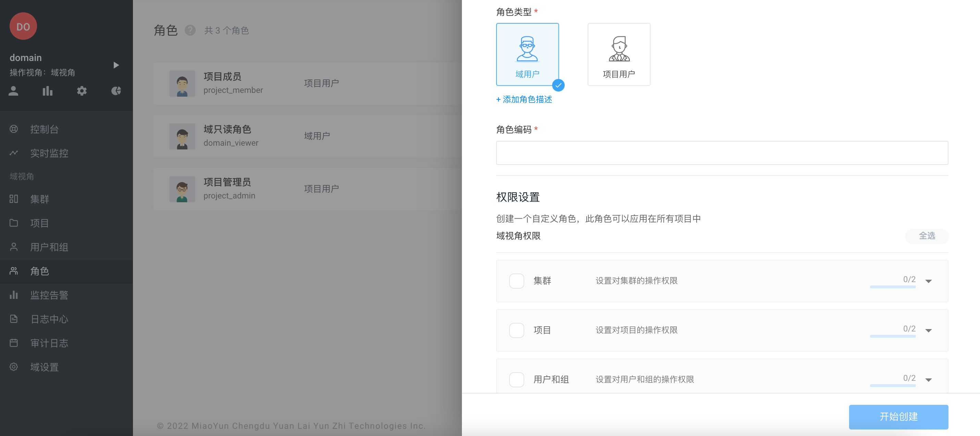Open 域设置 at sidebar bottom
980x436 pixels.
[44, 367]
